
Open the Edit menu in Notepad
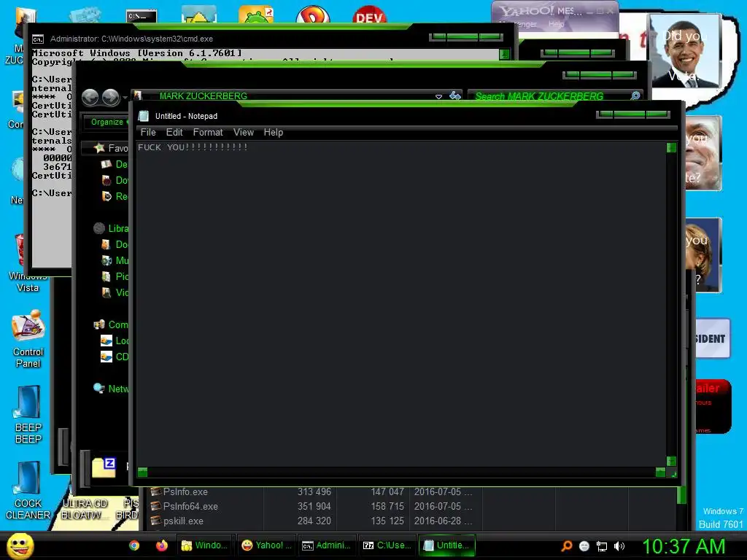click(174, 133)
